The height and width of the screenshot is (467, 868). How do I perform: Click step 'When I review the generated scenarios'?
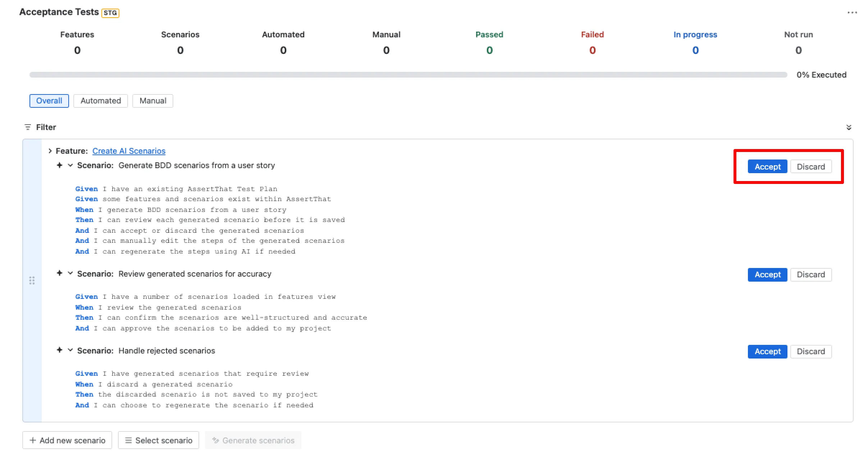(158, 307)
